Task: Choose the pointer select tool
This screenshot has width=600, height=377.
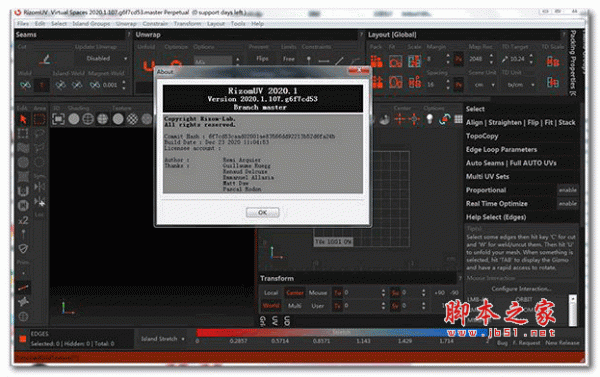Action: click(x=23, y=119)
